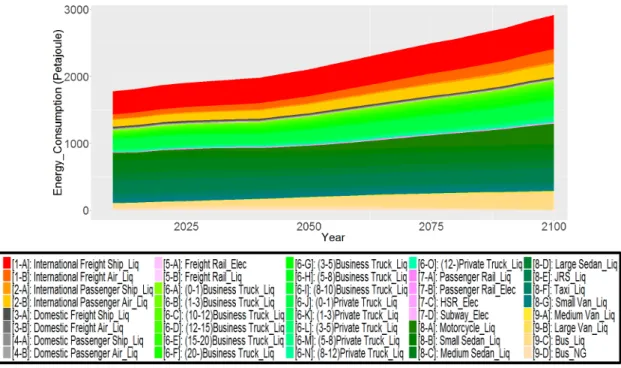Click the dark green swatch for [8-D] Large Sedan_Liq

pos(528,263)
